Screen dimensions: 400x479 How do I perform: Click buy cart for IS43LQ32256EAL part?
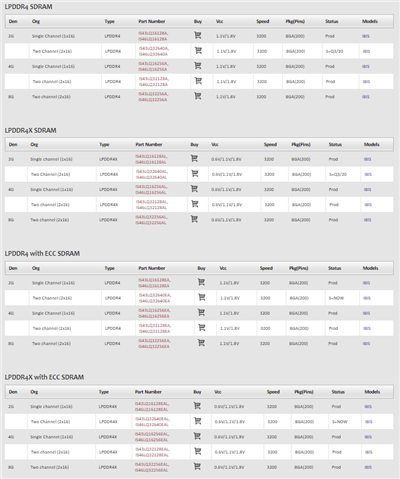(x=197, y=466)
